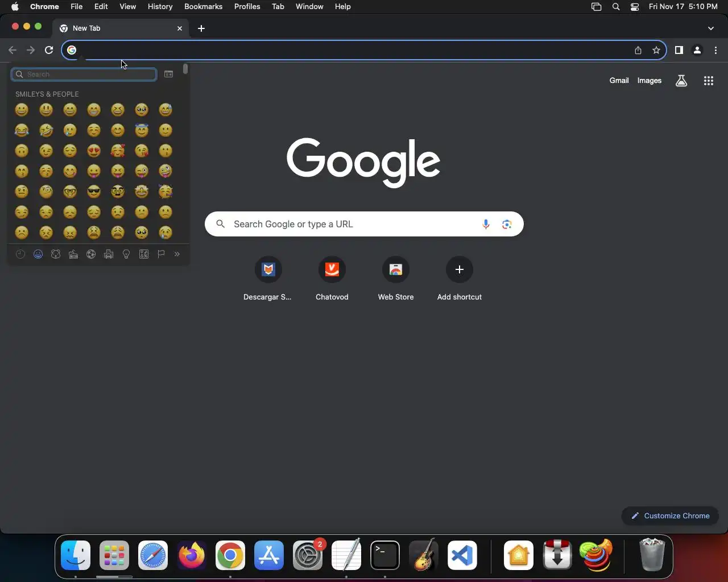Insert the upside-down face emoji

[x=22, y=151]
